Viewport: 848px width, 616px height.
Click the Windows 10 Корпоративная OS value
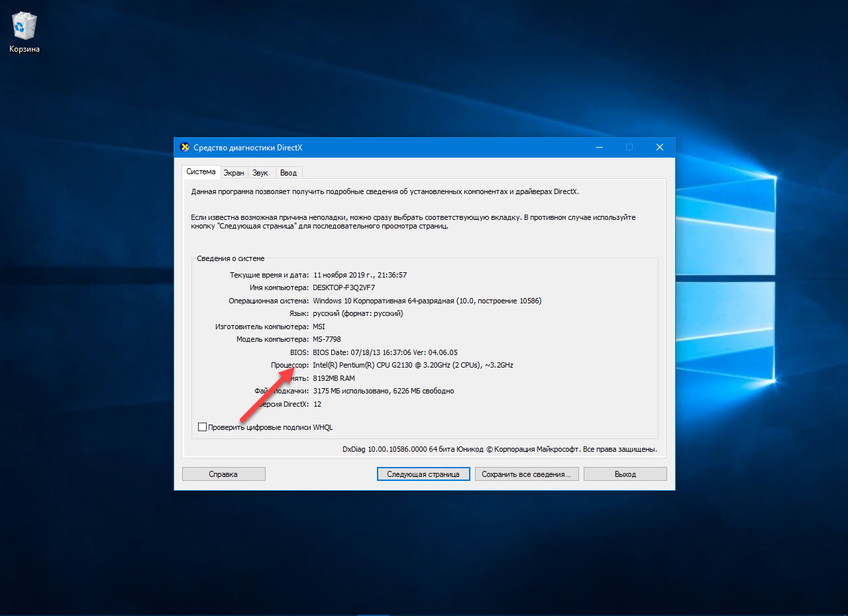click(x=427, y=301)
